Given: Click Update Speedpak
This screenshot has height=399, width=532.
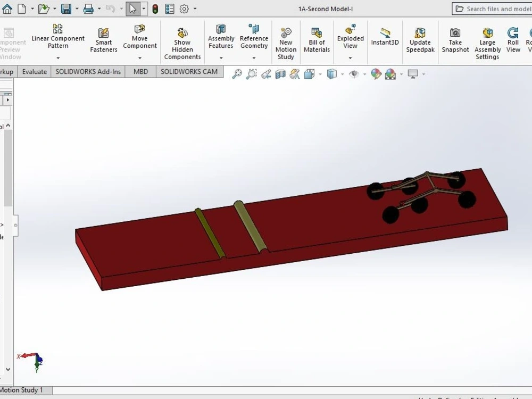Looking at the screenshot, I should (x=420, y=40).
